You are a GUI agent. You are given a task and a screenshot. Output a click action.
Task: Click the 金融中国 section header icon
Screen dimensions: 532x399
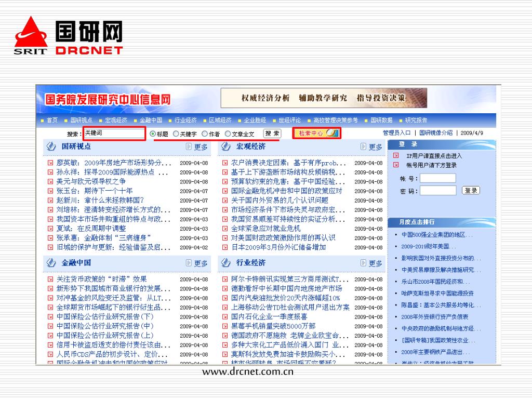tap(51, 262)
